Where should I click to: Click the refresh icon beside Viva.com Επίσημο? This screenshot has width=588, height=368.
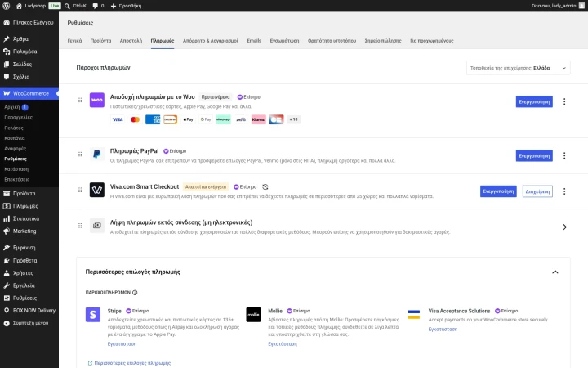click(x=265, y=187)
